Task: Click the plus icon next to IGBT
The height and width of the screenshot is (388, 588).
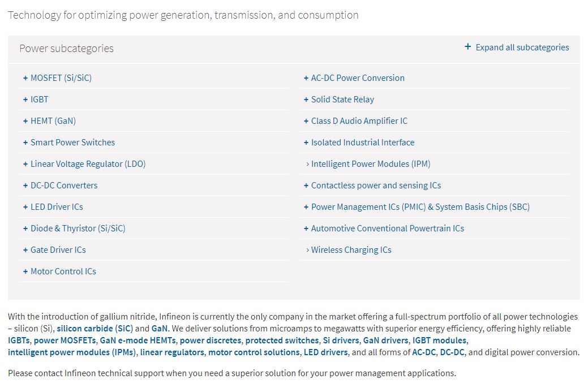Action: coord(25,100)
